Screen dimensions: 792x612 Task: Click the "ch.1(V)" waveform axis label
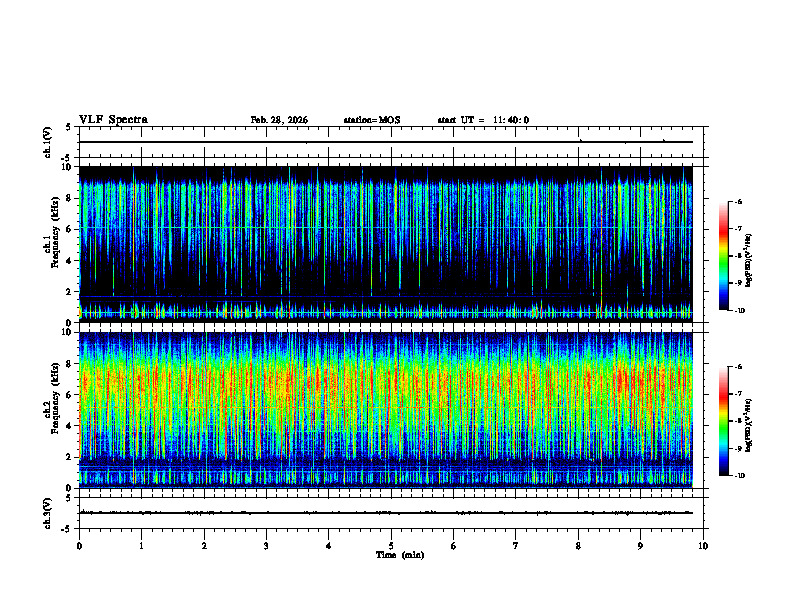point(48,142)
